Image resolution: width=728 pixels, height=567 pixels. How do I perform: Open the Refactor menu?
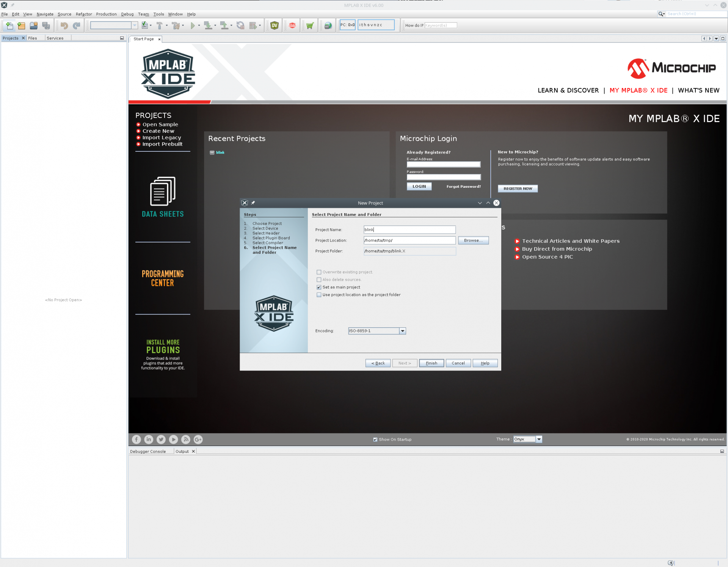84,14
